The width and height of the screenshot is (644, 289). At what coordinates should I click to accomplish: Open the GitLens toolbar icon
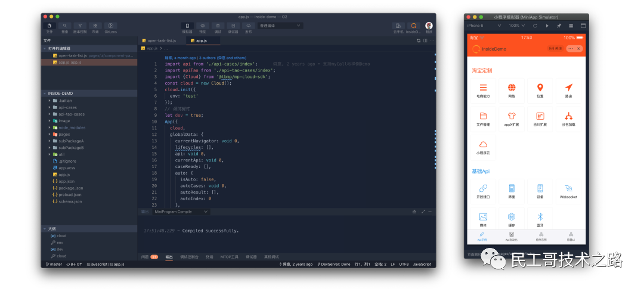110,26
